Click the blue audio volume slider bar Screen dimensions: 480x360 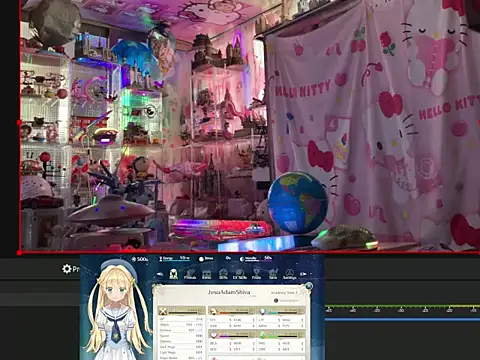tap(402, 319)
